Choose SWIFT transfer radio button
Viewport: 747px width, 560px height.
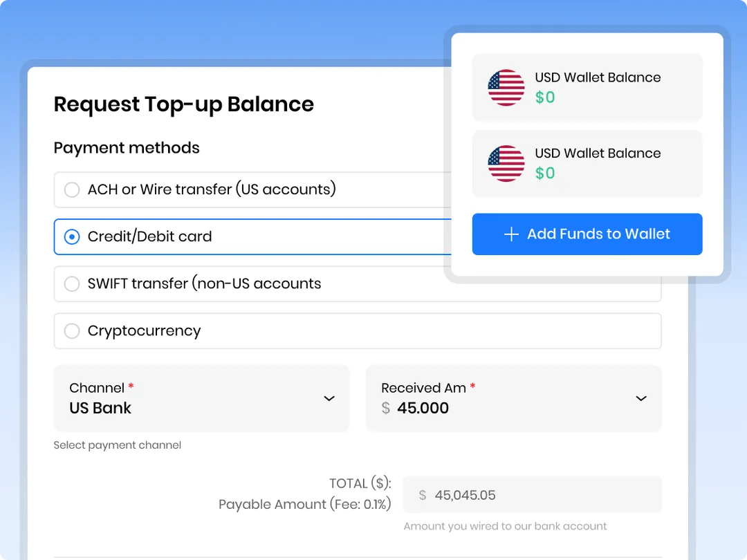[x=72, y=284]
